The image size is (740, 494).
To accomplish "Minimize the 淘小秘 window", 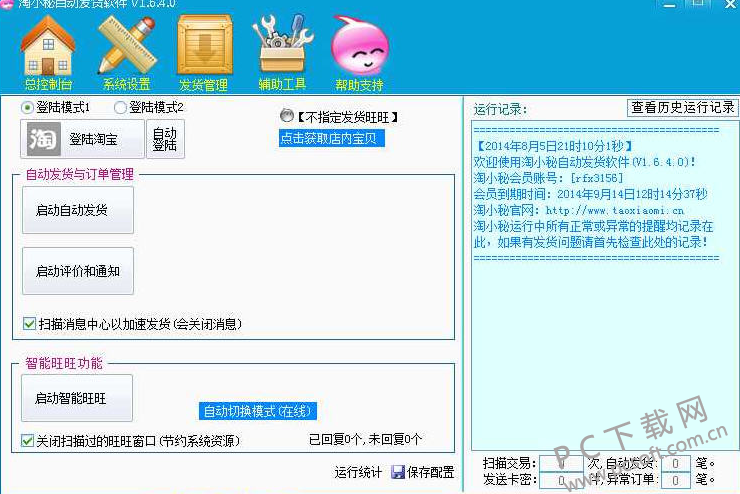I will pos(669,4).
